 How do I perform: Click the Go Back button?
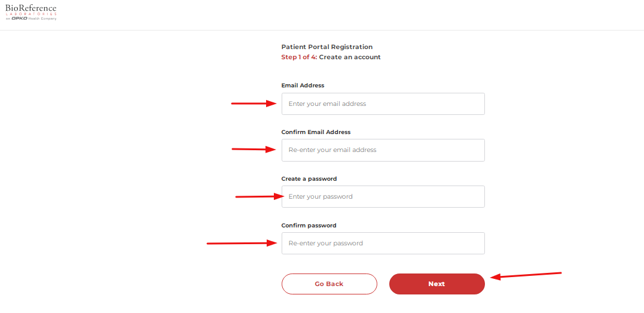click(x=329, y=284)
